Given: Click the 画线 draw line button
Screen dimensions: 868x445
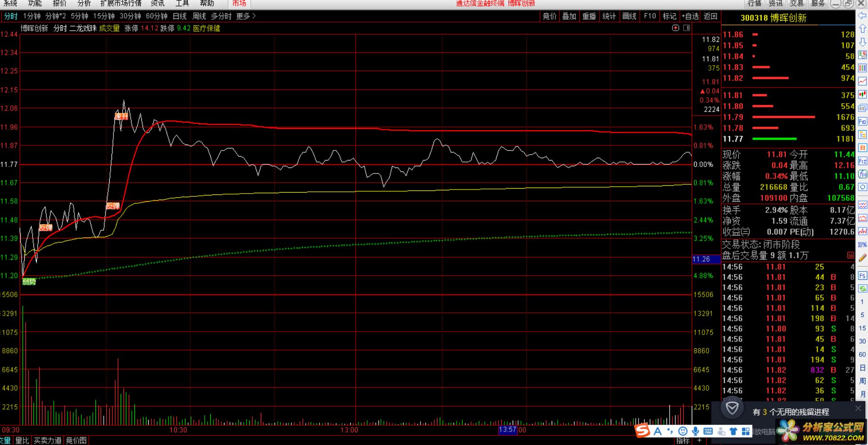Looking at the screenshot, I should click(629, 16).
